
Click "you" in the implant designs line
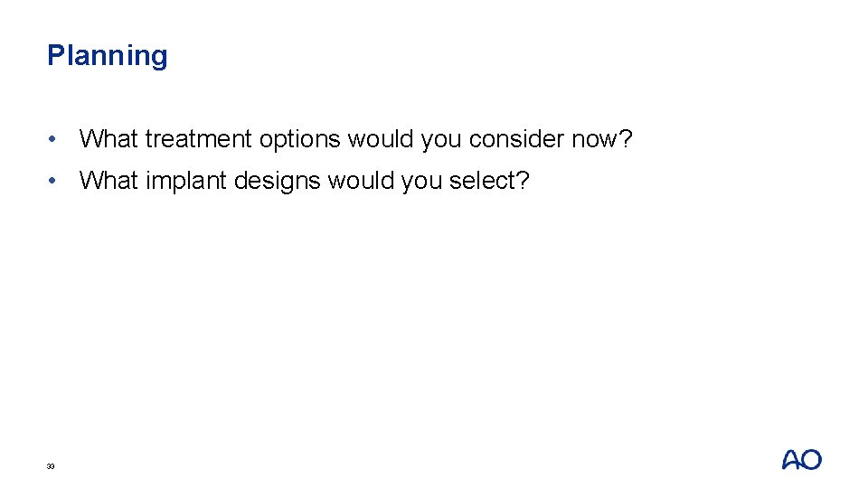420,181
